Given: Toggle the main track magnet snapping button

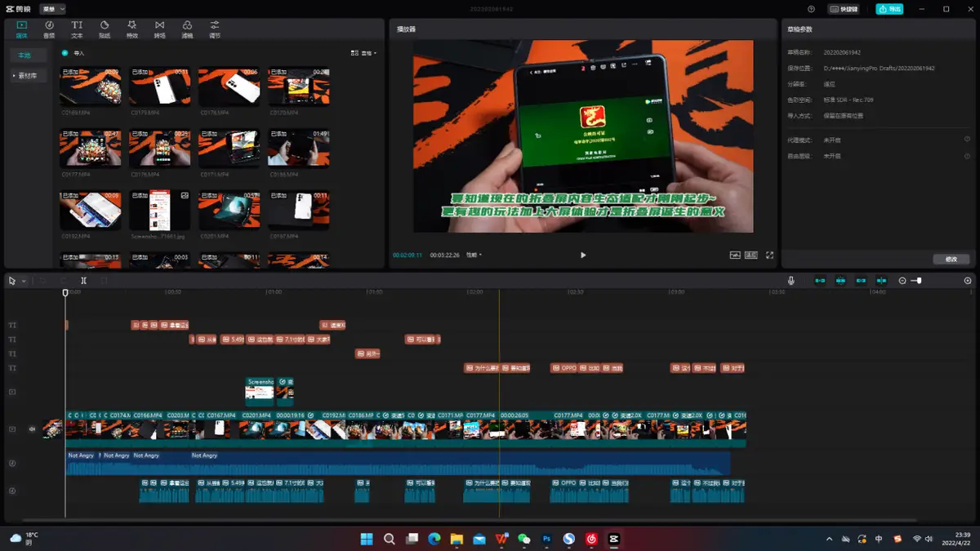Looking at the screenshot, I should click(820, 280).
